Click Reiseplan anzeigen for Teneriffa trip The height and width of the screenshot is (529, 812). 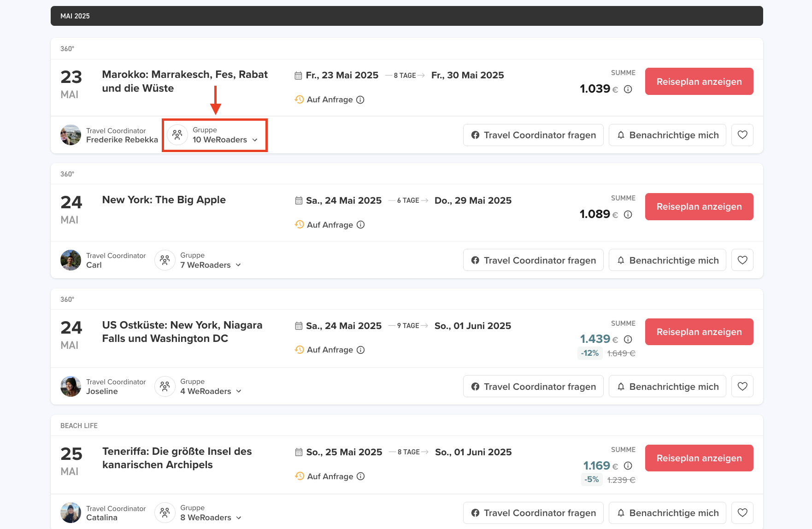(x=699, y=458)
